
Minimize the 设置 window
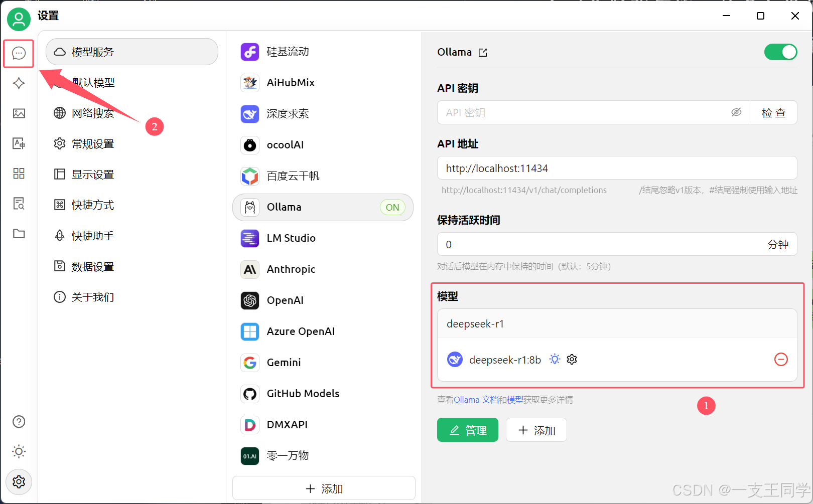click(726, 16)
